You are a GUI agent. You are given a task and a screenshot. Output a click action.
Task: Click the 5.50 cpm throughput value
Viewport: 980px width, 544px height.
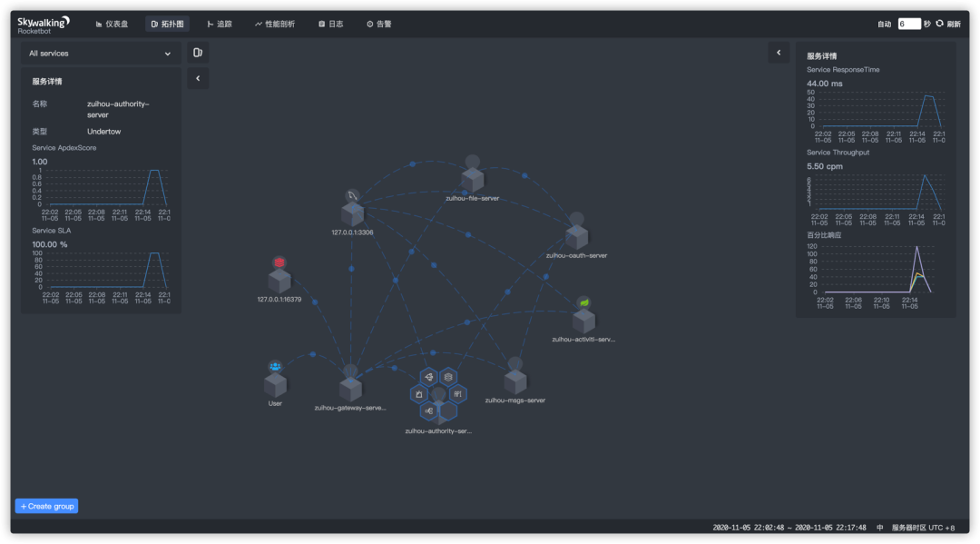pyautogui.click(x=824, y=166)
